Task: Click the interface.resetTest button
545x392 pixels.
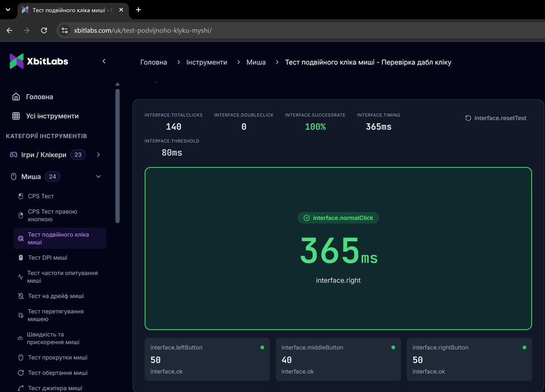Action: tap(496, 118)
